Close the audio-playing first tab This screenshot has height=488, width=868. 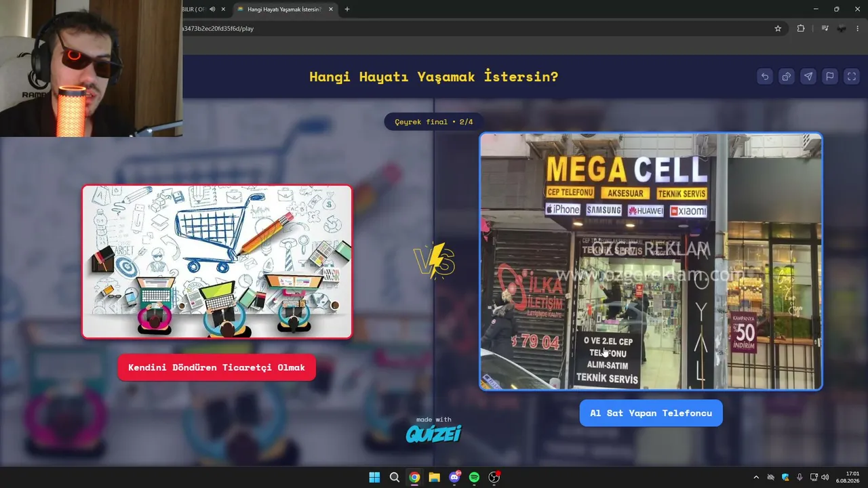point(223,9)
